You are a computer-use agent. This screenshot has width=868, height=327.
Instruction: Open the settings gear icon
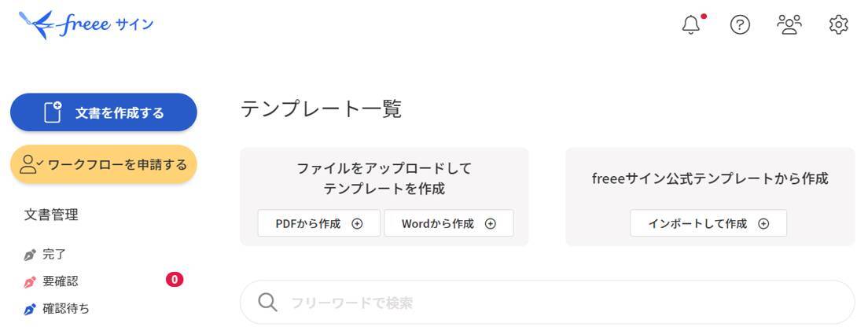click(838, 25)
